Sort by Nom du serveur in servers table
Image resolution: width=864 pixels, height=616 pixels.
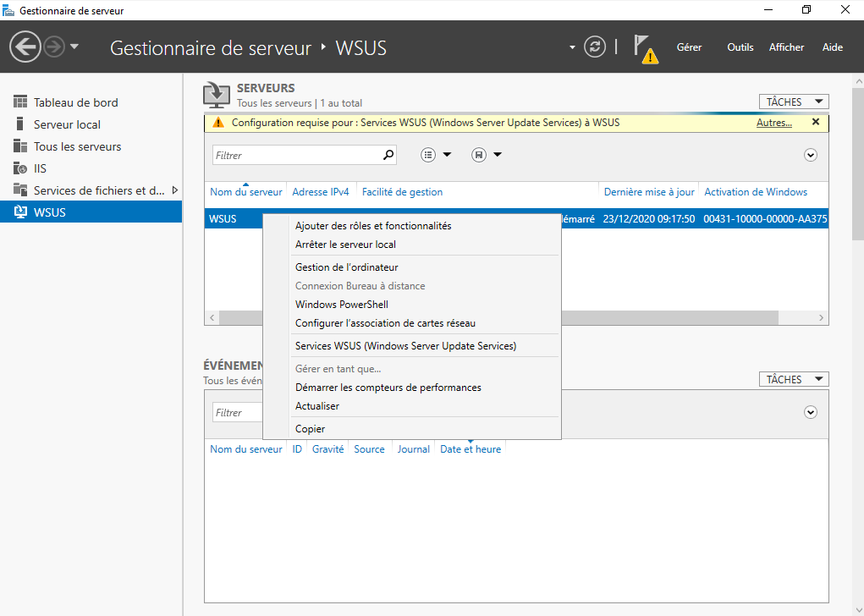[x=245, y=192]
